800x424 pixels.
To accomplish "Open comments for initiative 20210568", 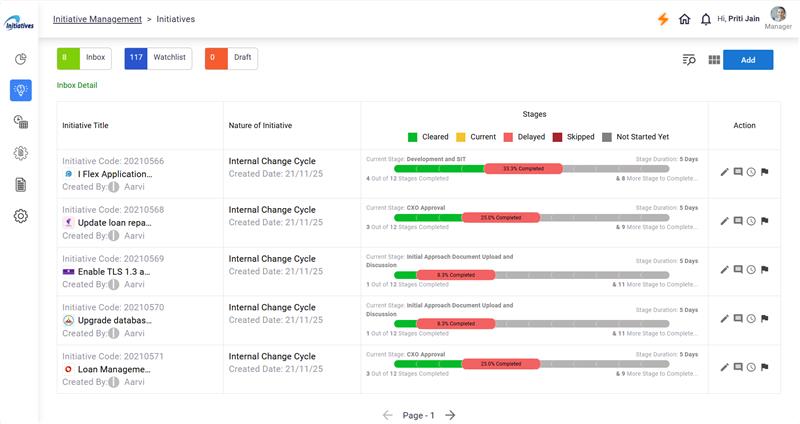I will point(738,221).
